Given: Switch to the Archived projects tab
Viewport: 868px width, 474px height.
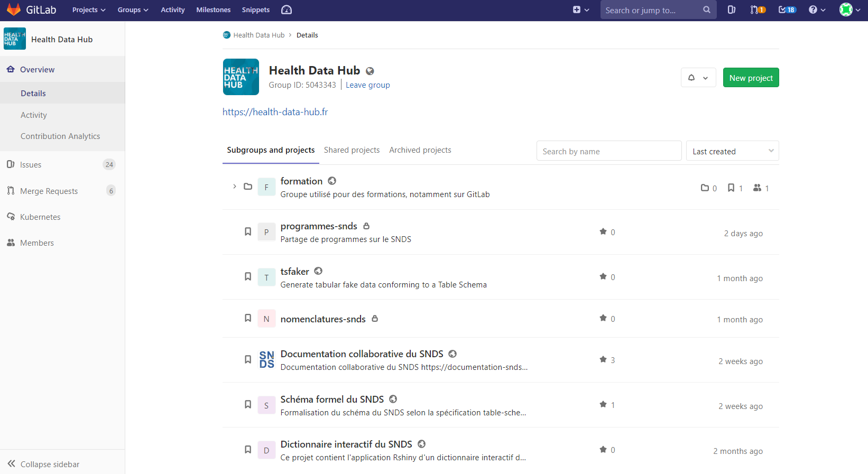Looking at the screenshot, I should (x=420, y=150).
